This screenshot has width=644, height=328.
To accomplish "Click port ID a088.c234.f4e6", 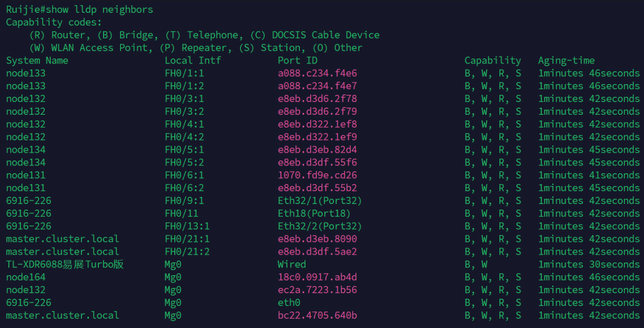I will (317, 73).
